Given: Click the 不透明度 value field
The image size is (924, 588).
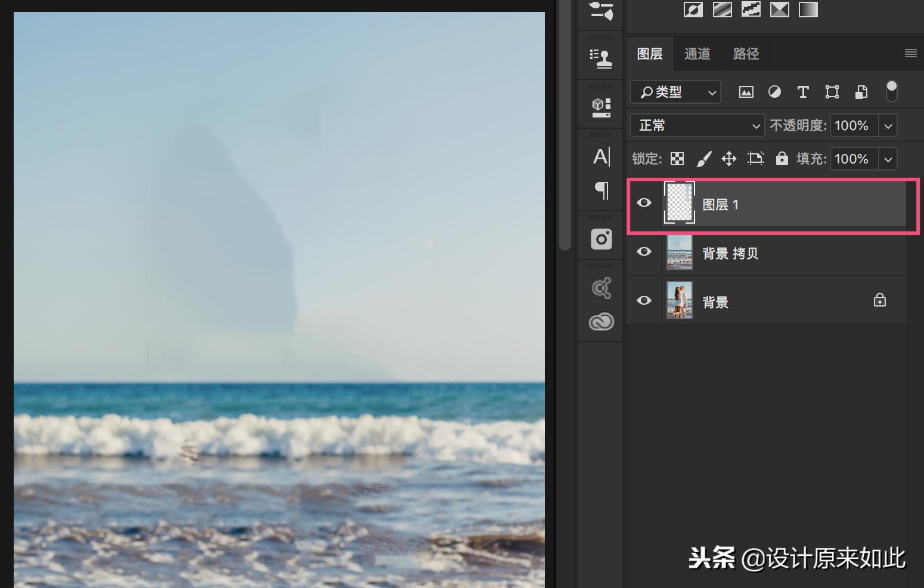Looking at the screenshot, I should coord(854,126).
